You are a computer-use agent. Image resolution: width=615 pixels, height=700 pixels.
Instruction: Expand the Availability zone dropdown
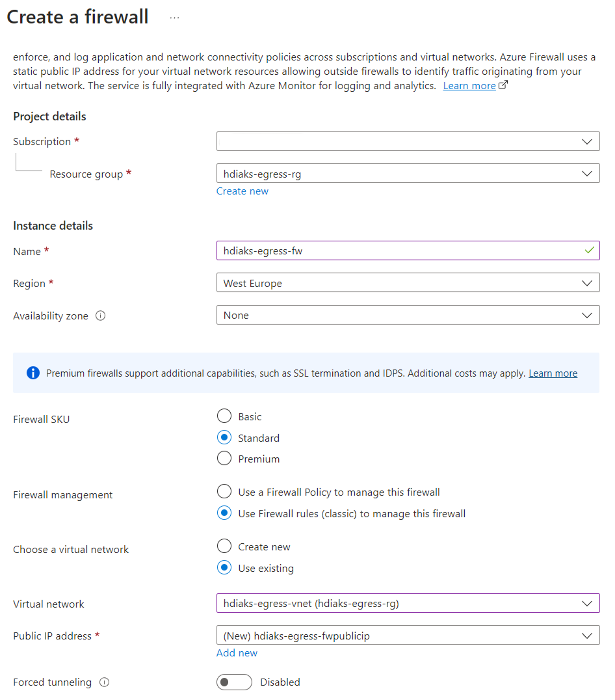click(x=408, y=315)
